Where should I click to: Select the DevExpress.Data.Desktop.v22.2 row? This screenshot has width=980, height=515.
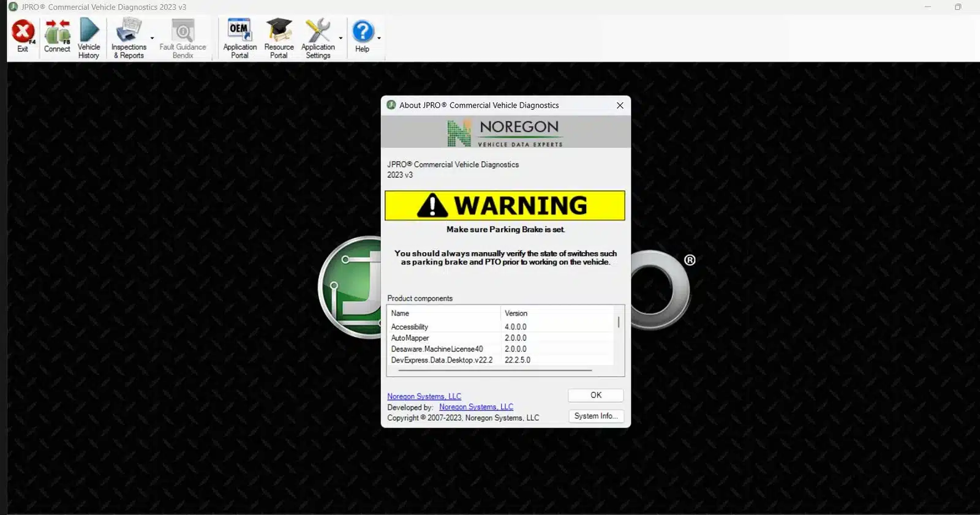click(500, 360)
